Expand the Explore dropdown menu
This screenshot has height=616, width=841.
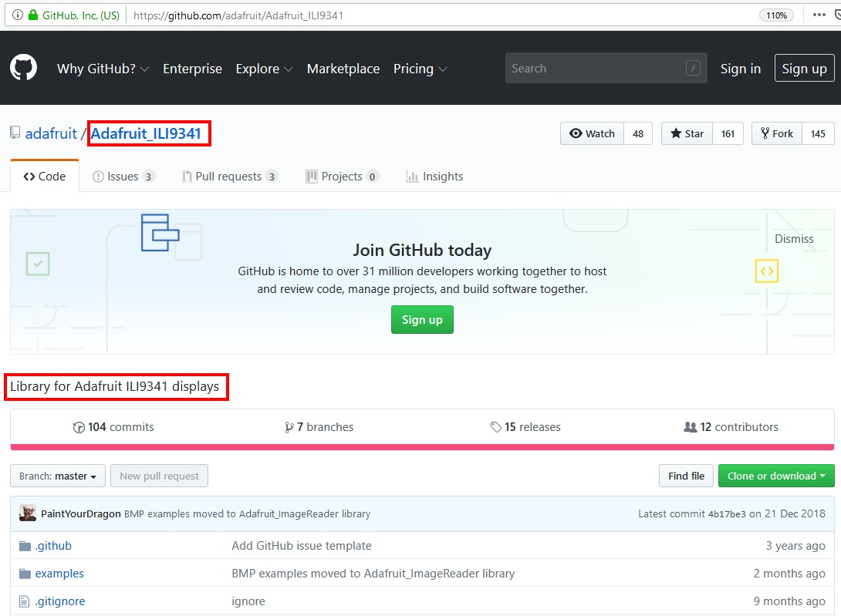[264, 69]
